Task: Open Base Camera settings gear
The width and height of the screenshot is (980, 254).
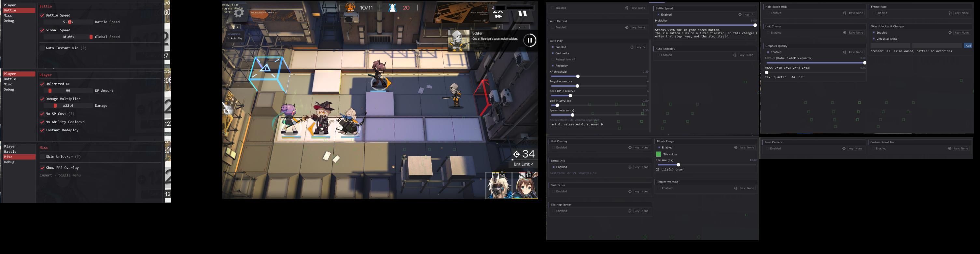Action: (844, 149)
